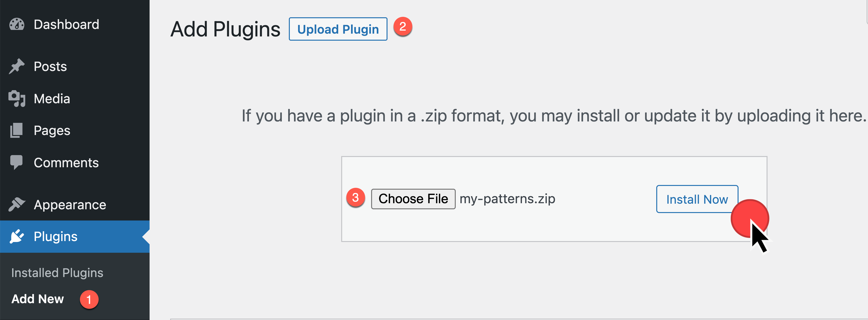Open the Comments menu label

point(66,163)
